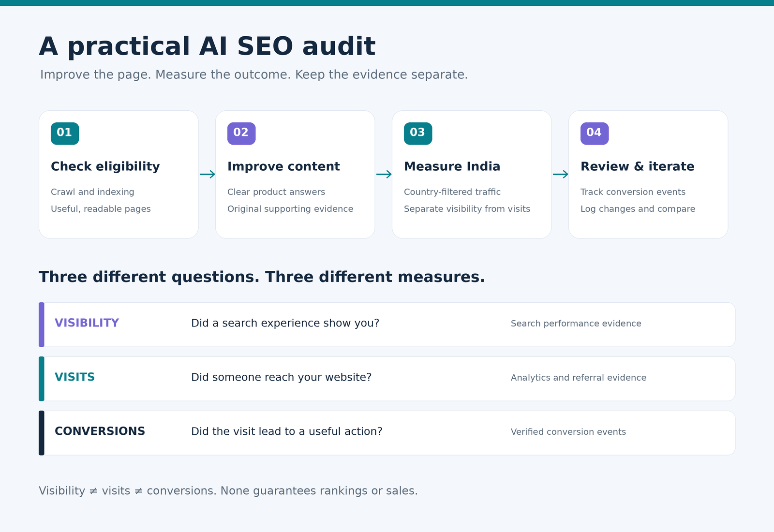The image size is (774, 532).
Task: Click the 01 step badge
Action: (x=65, y=133)
